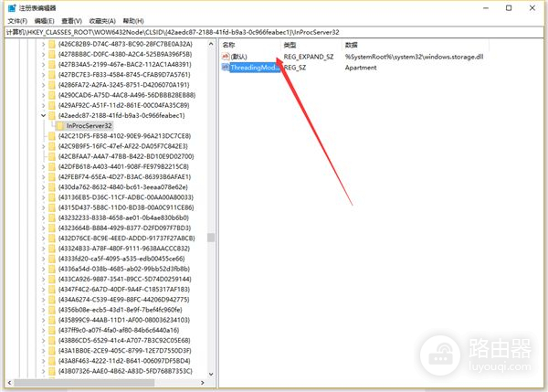Expand key {427BC7E3-FB33-4584-8745-CFAB9D7A5761}

43,75
